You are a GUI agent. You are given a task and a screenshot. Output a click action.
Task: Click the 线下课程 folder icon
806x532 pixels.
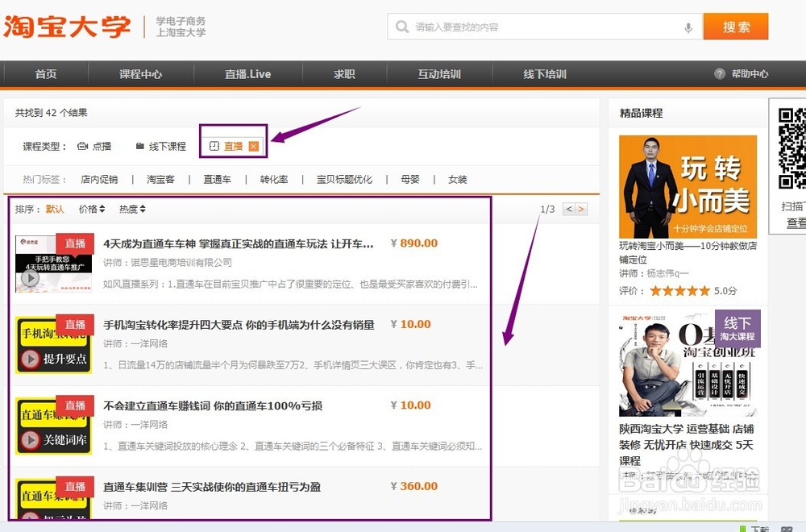click(x=139, y=147)
